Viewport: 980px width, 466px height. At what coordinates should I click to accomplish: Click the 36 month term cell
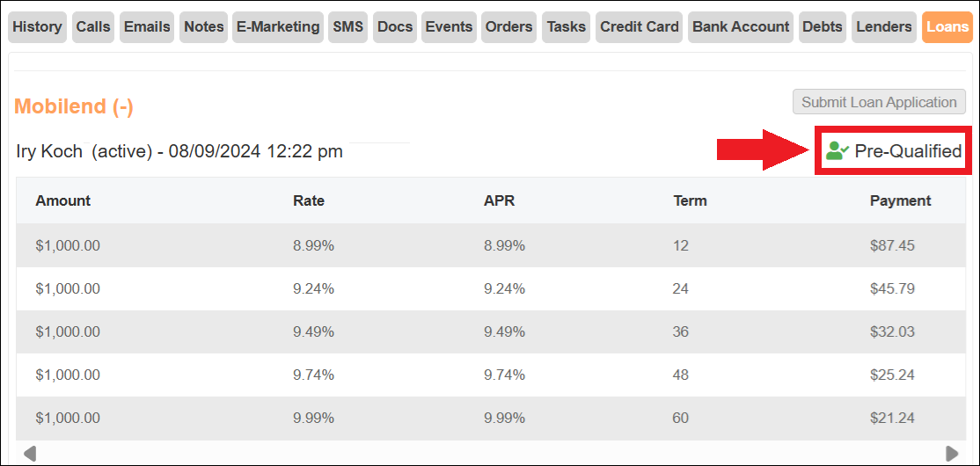click(681, 331)
